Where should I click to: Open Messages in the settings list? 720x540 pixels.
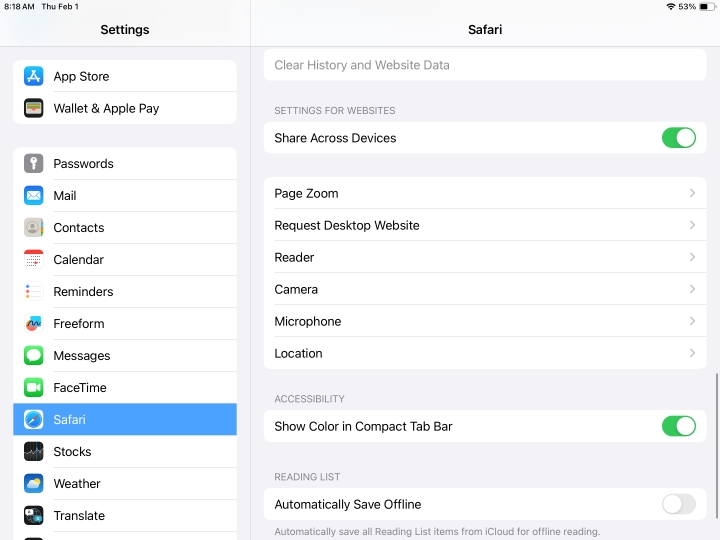[x=125, y=355]
